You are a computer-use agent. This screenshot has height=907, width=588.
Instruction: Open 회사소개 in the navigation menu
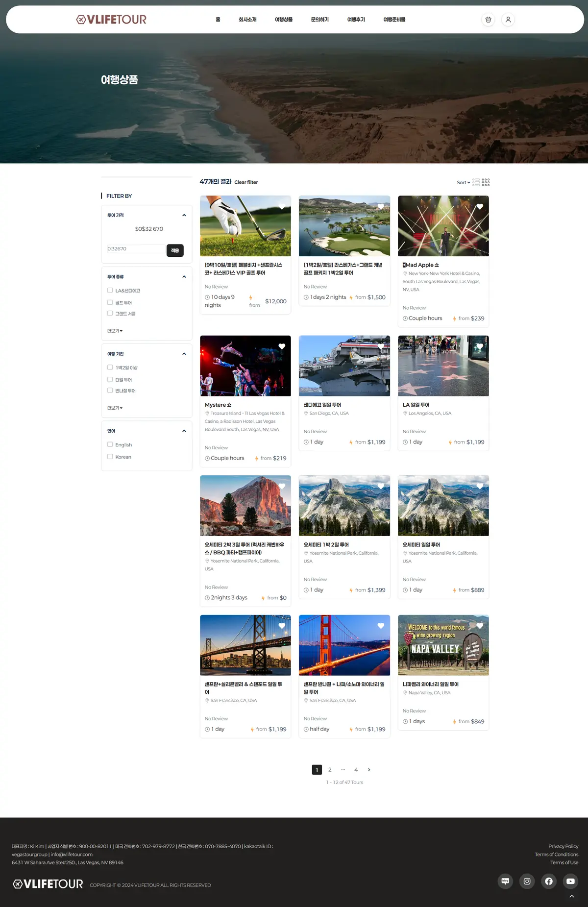(x=247, y=20)
